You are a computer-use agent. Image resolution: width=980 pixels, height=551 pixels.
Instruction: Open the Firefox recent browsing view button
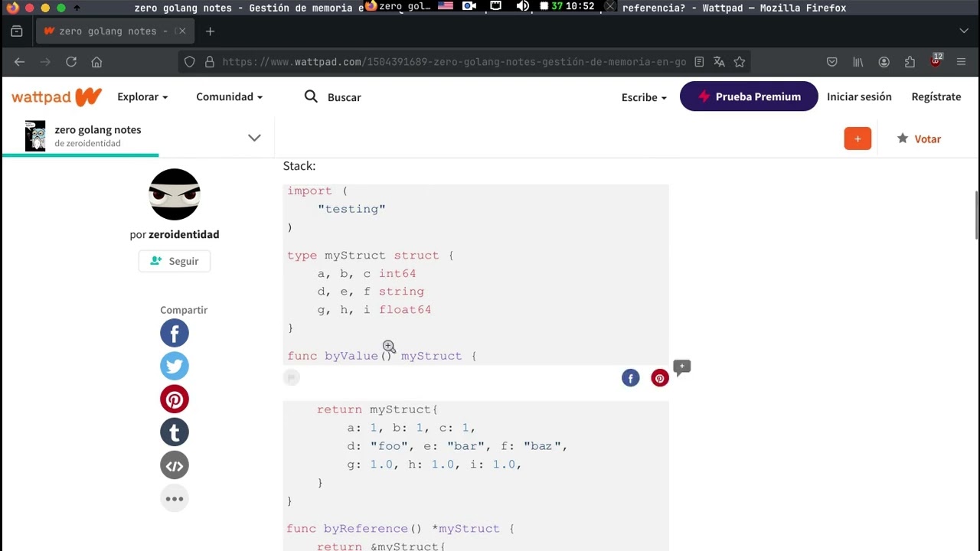(17, 31)
